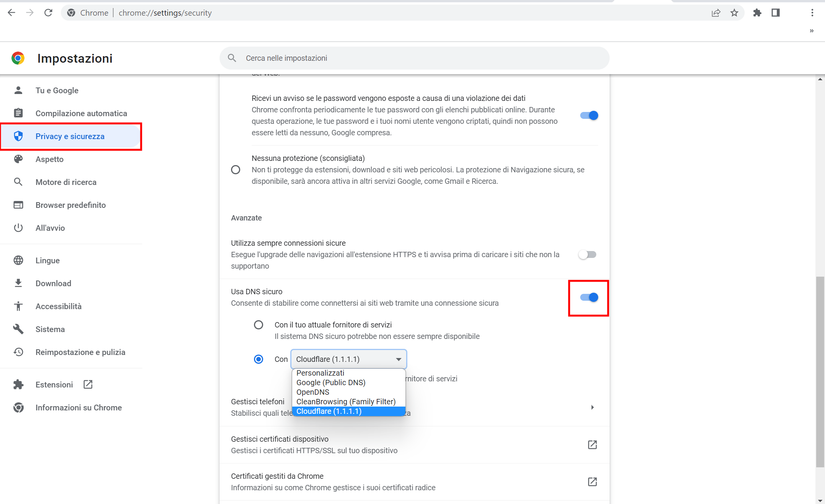Select Con il tuo attuale fornitore radio
Image resolution: width=825 pixels, height=504 pixels.
click(259, 325)
